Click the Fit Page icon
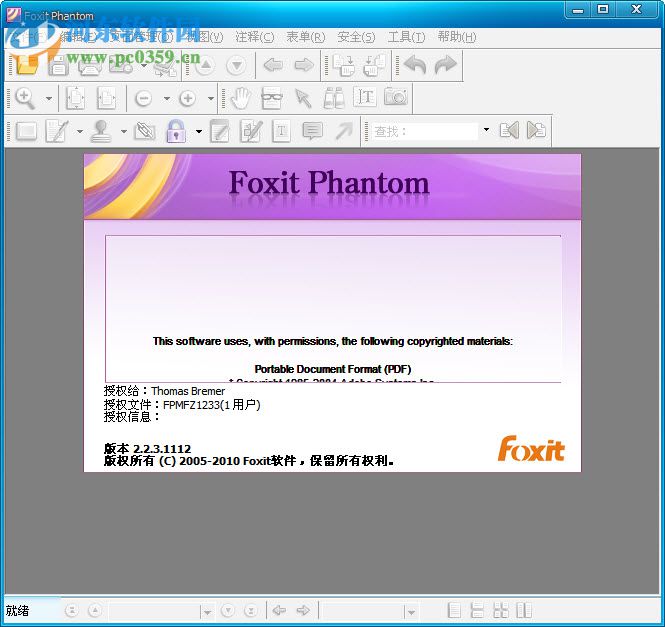 point(76,98)
